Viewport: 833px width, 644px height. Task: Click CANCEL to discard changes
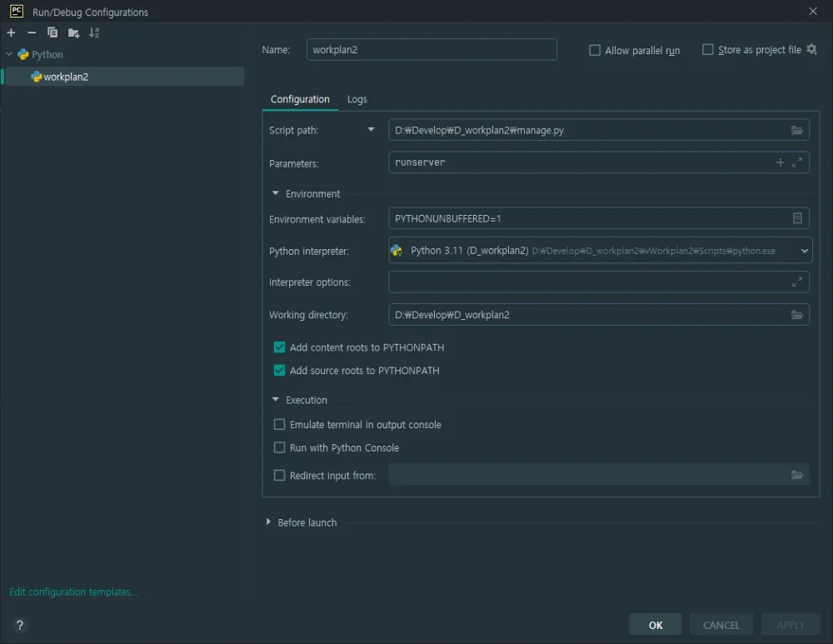click(721, 625)
